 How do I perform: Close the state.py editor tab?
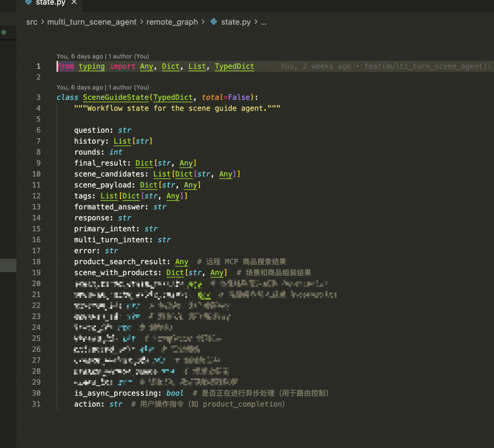click(74, 3)
